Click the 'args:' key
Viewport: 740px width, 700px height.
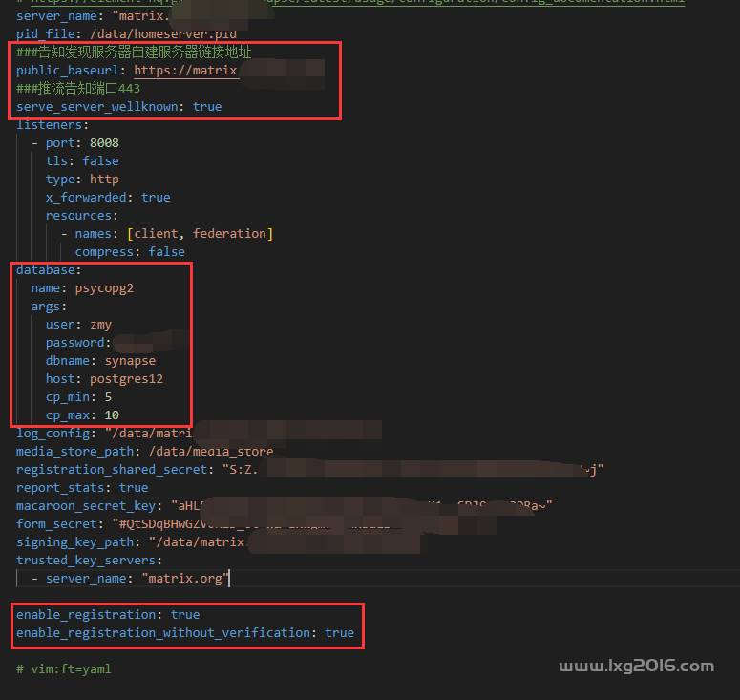point(49,307)
